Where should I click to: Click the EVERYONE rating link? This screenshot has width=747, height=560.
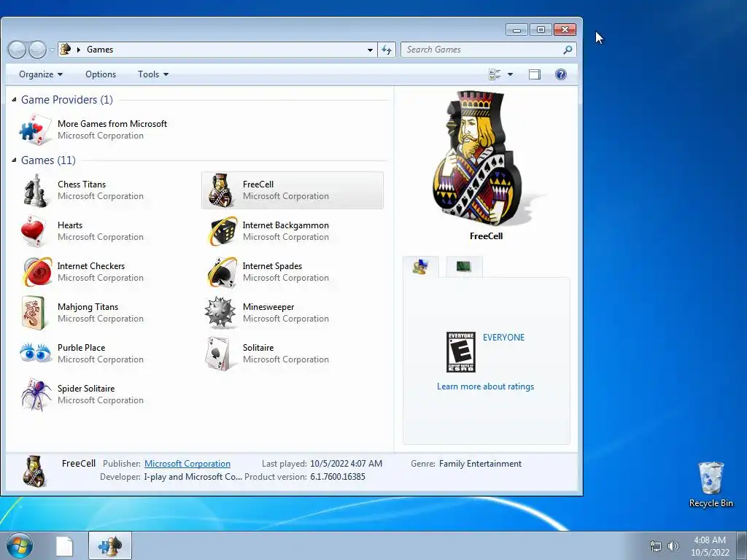click(503, 337)
